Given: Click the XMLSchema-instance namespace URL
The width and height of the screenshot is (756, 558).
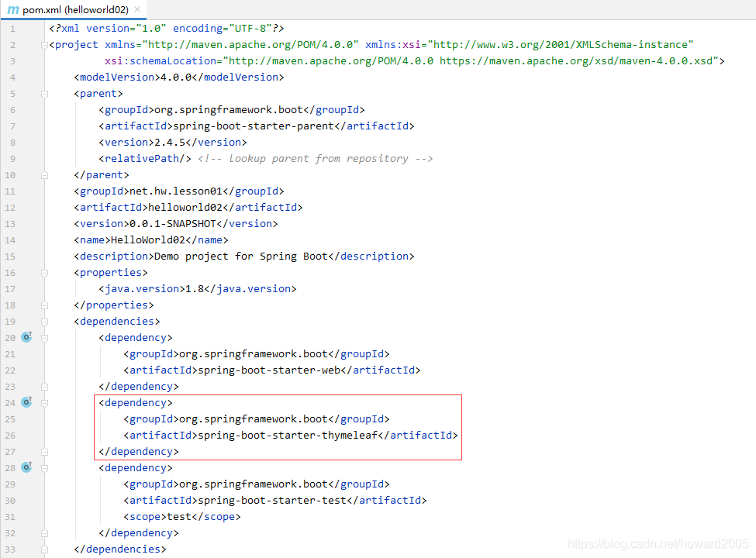Looking at the screenshot, I should click(x=561, y=45).
